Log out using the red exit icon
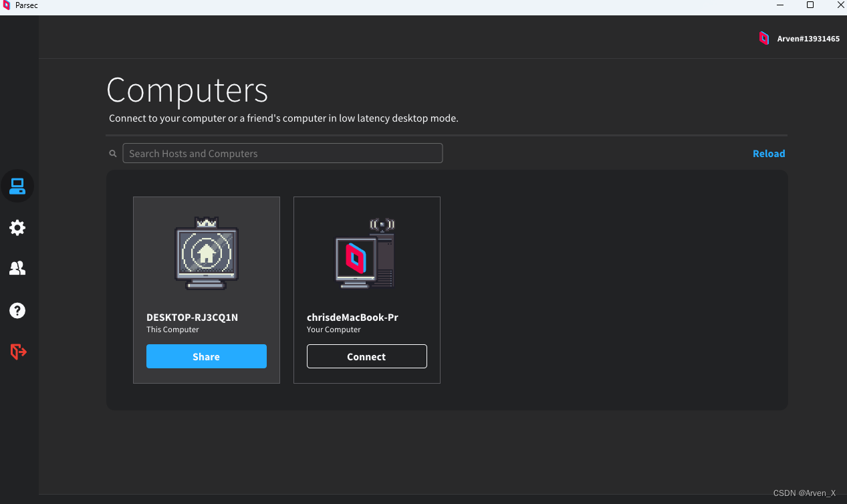 click(18, 351)
